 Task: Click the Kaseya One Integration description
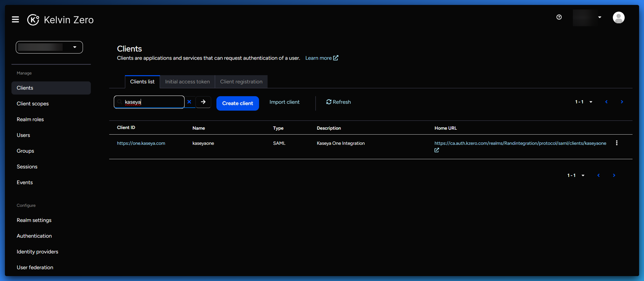click(341, 143)
